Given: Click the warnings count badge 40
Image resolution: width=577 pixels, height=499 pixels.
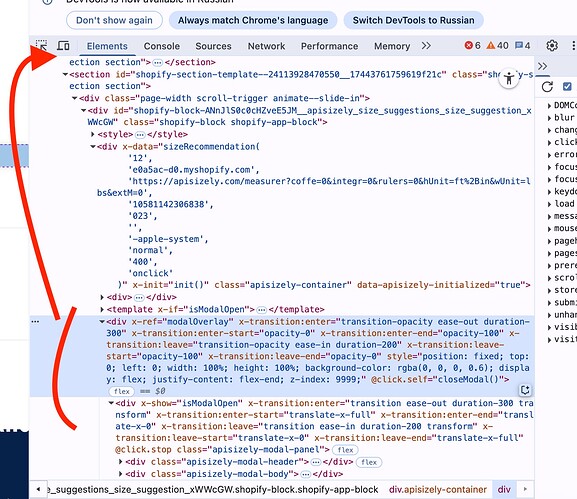Looking at the screenshot, I should pos(497,46).
